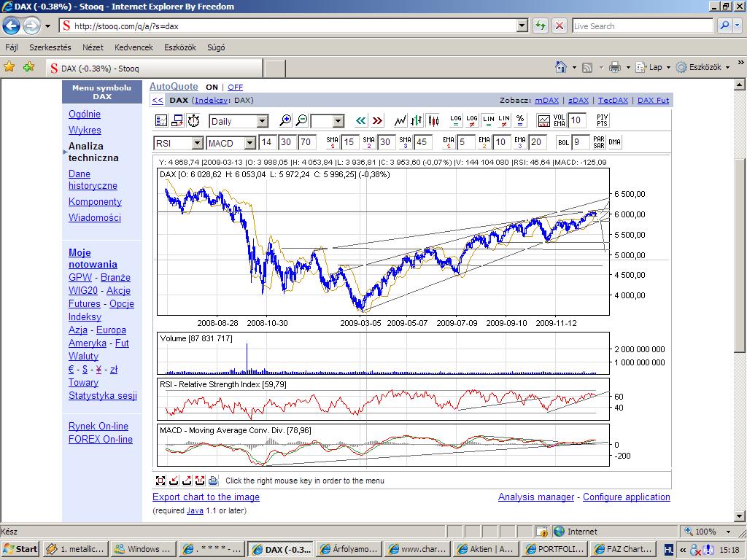The height and width of the screenshot is (560, 747).
Task: Open the MACD indicator dropdown
Action: pos(250,143)
